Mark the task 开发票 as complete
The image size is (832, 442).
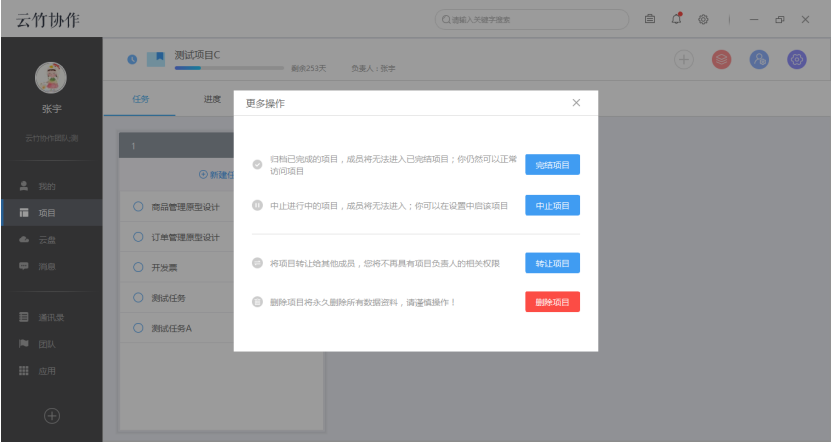(139, 268)
